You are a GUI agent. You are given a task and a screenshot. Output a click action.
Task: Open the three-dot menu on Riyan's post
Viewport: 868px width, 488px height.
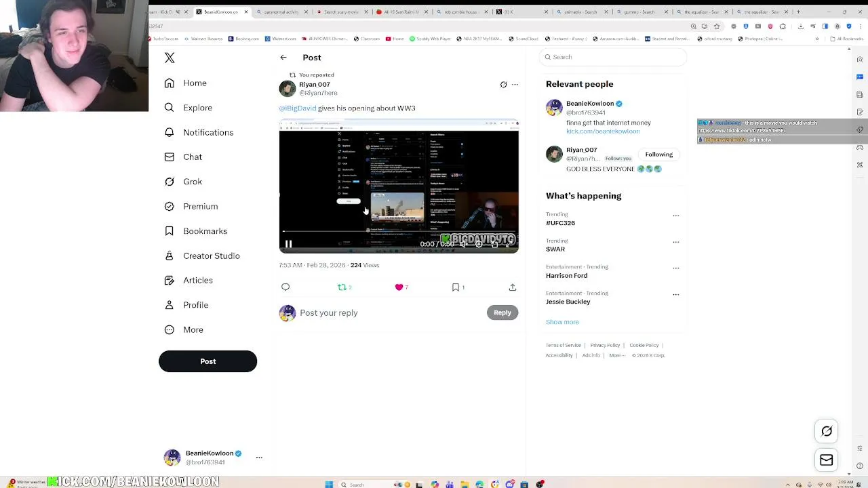[x=515, y=85]
